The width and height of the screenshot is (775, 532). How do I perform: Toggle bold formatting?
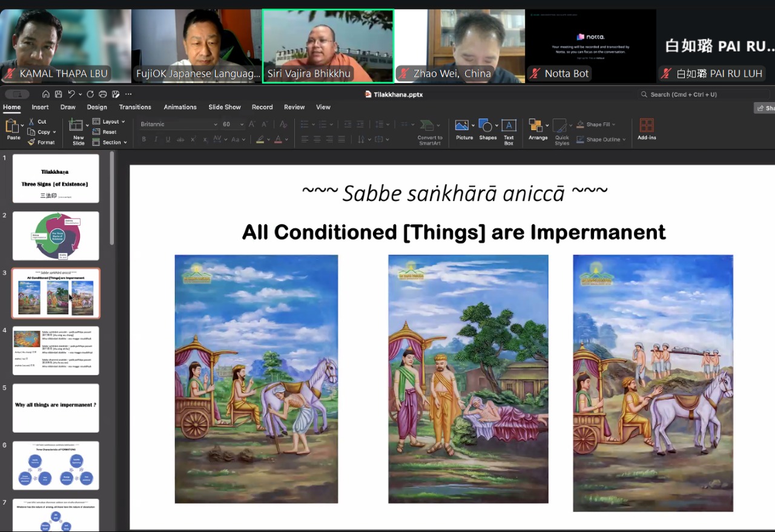(143, 139)
